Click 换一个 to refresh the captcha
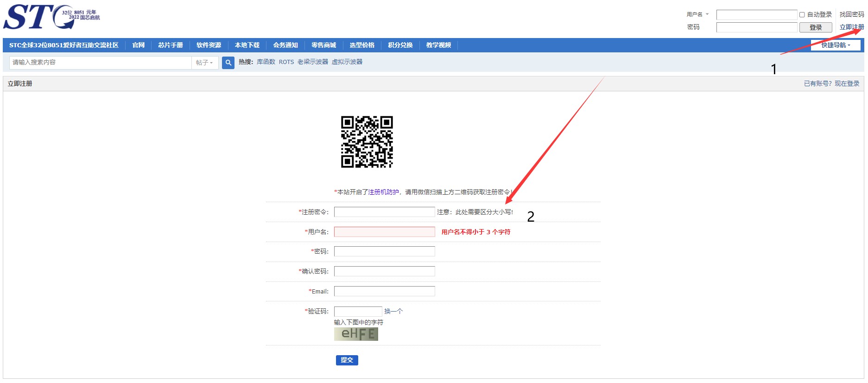This screenshot has width=868, height=383. [x=393, y=311]
